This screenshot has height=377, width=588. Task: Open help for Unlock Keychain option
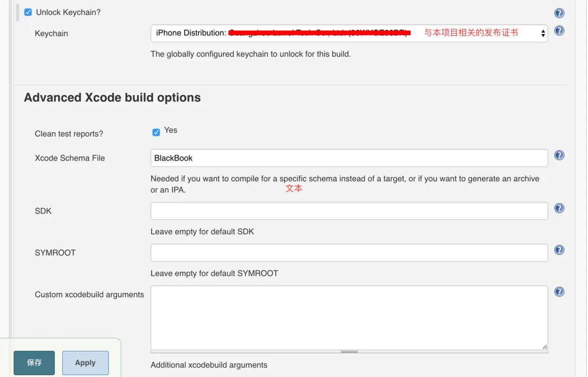coord(559,13)
